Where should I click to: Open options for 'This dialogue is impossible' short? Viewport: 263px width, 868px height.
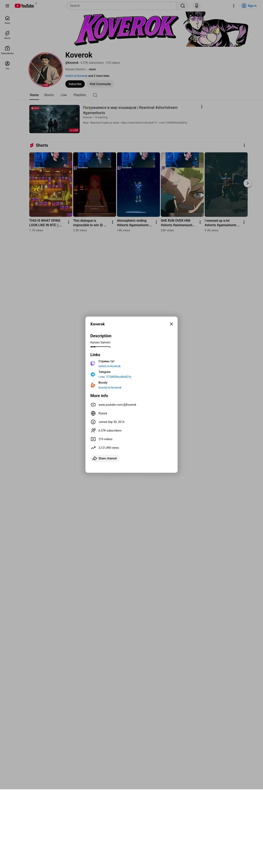(112, 222)
